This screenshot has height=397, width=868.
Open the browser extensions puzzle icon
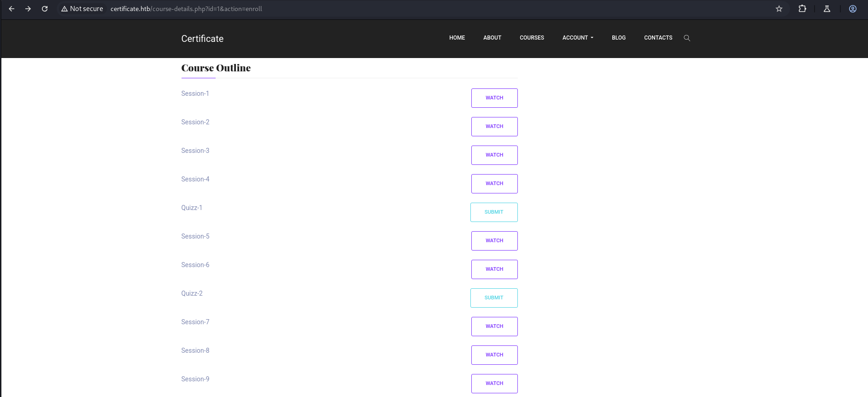(x=802, y=9)
